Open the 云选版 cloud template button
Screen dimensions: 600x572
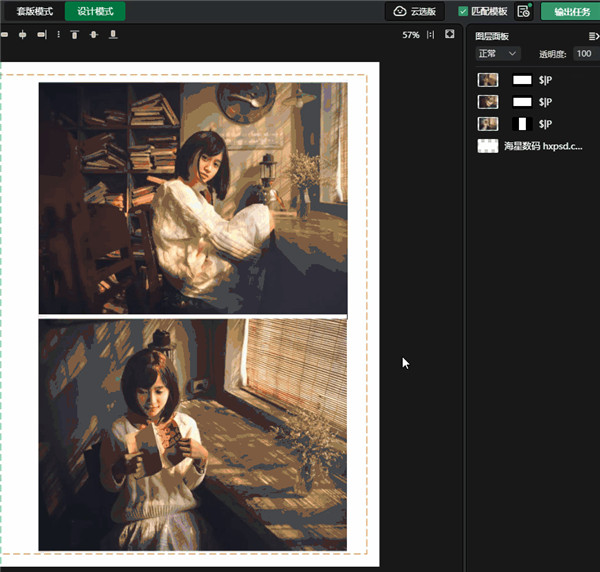pos(415,11)
